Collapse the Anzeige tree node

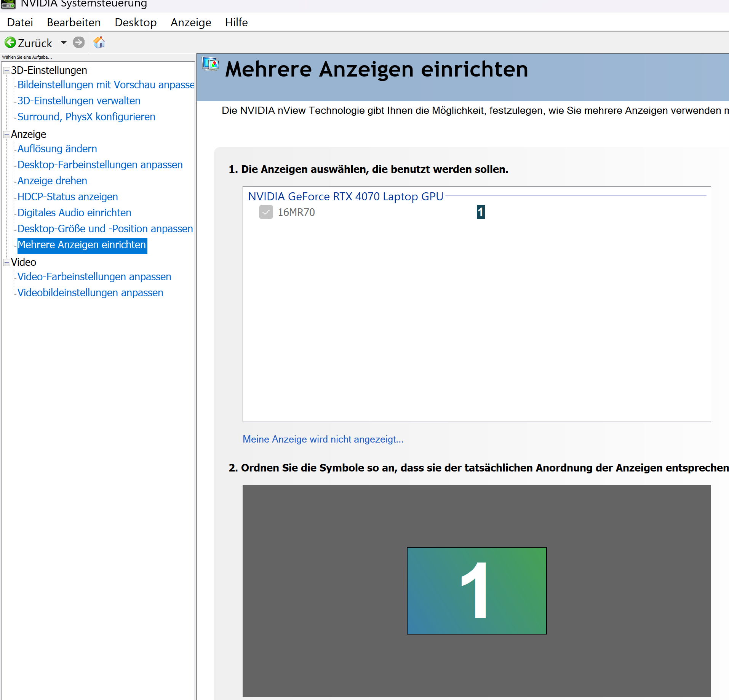click(x=6, y=135)
